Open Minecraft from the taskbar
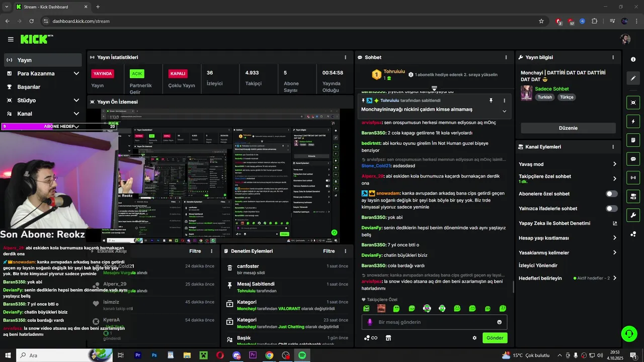The height and width of the screenshot is (362, 644). pyautogui.click(x=203, y=355)
